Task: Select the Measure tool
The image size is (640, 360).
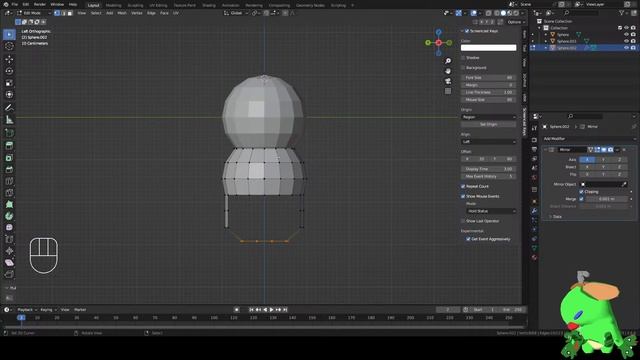Action: click(9, 120)
